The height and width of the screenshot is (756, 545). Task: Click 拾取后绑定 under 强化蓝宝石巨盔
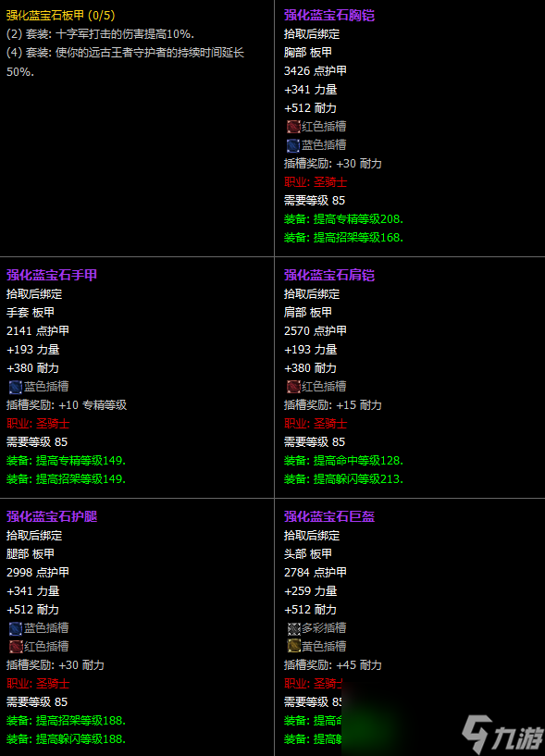[x=312, y=536]
